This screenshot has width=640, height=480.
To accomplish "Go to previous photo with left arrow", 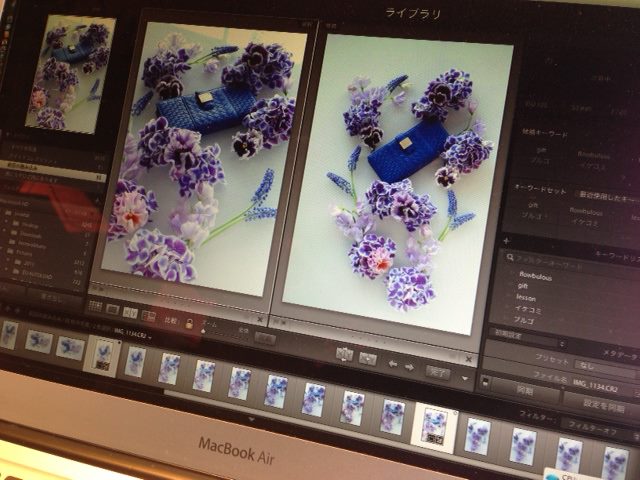I will coord(393,363).
